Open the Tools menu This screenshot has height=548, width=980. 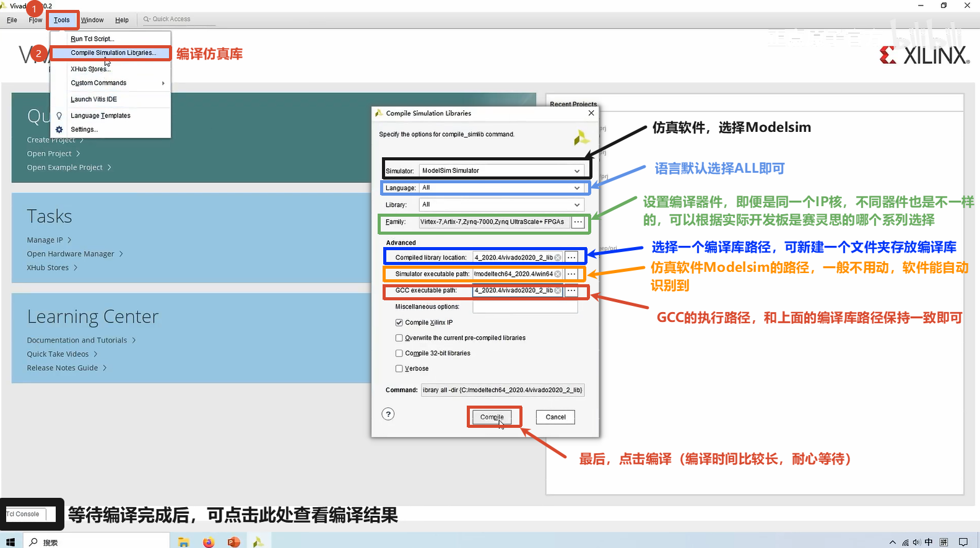61,20
